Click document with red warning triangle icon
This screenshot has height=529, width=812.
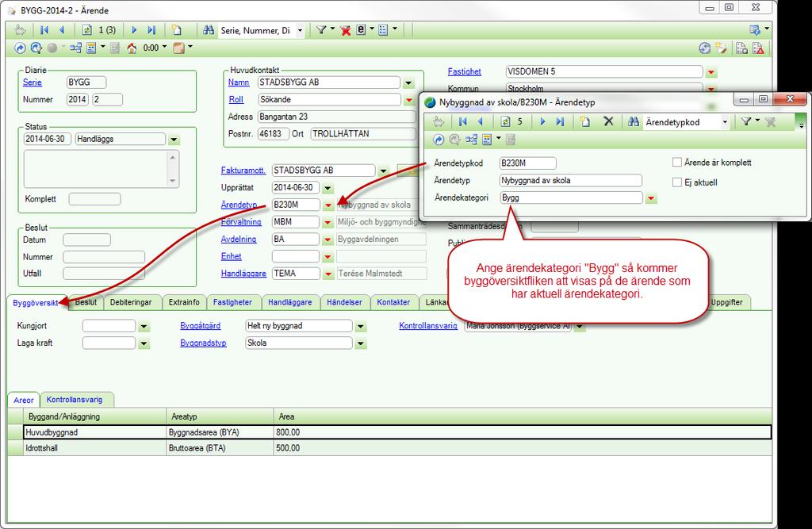[758, 48]
